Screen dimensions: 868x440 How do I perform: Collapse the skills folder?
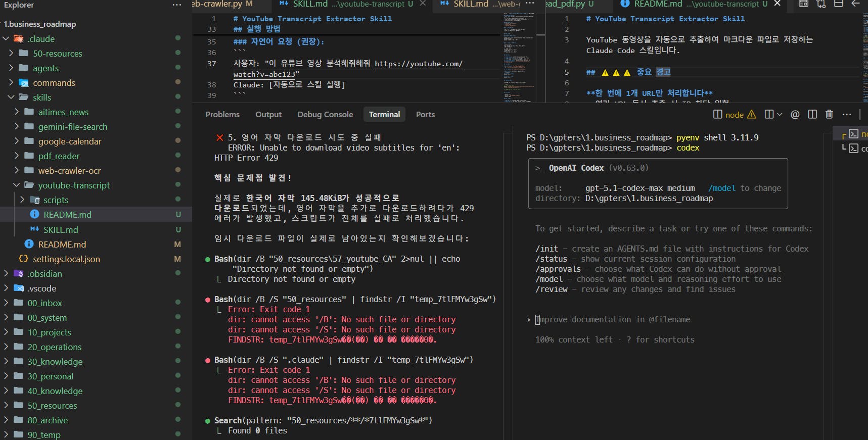point(11,97)
